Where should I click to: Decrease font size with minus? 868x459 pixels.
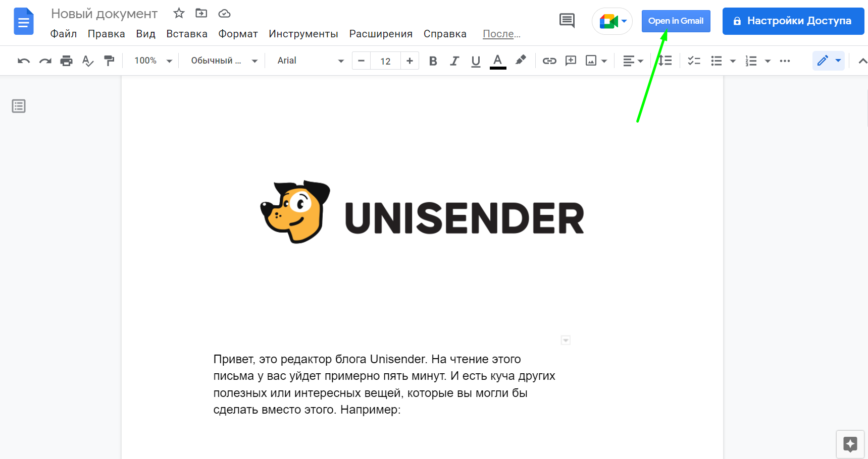361,61
